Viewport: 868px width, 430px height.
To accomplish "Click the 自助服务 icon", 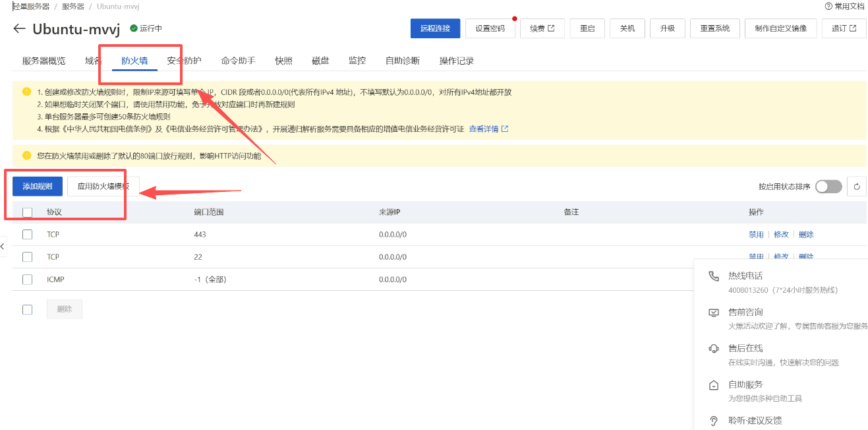I will click(x=713, y=384).
